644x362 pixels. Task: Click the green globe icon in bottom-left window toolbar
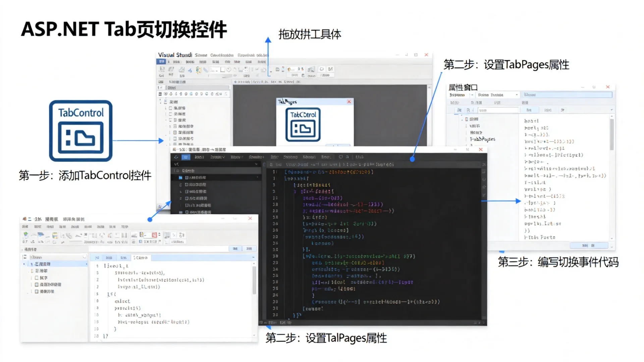click(26, 235)
